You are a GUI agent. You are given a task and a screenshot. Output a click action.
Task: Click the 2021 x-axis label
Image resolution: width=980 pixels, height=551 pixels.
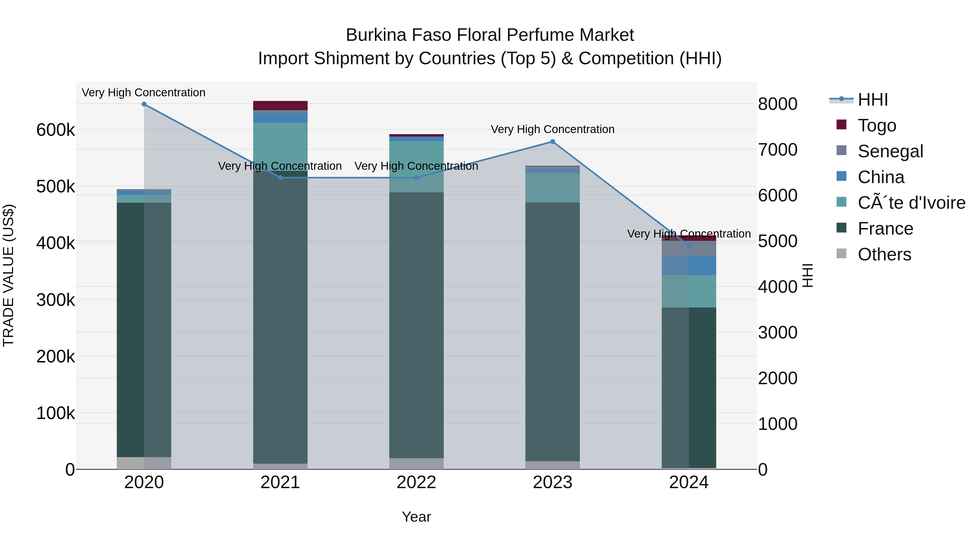tap(280, 482)
